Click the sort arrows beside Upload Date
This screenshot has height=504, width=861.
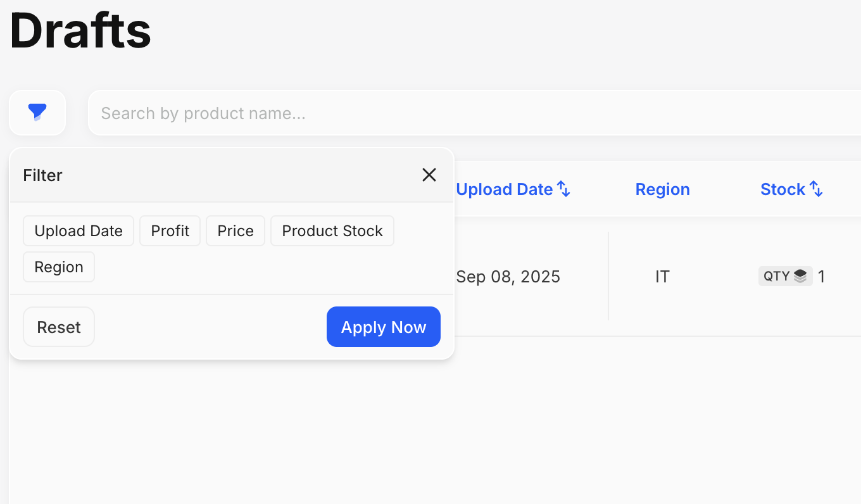[563, 189]
